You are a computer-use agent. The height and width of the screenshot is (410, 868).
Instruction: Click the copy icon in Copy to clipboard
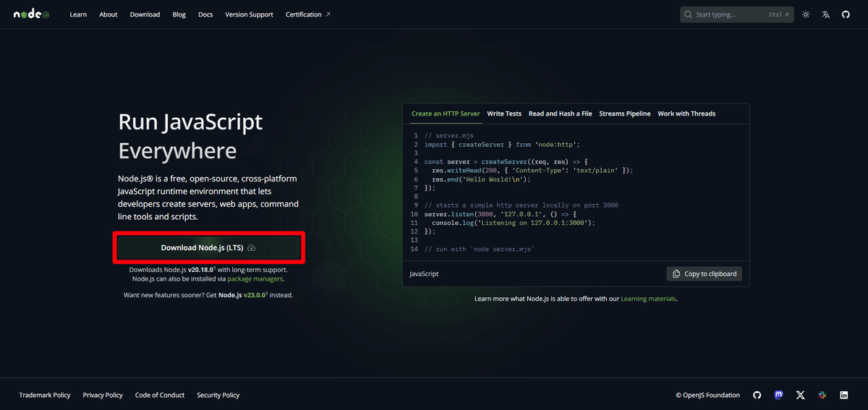[x=676, y=274]
